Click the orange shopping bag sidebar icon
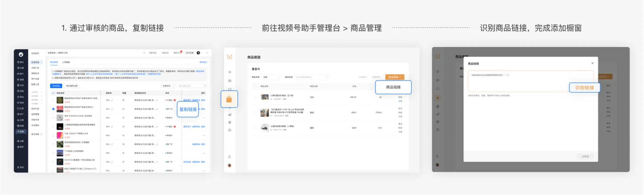Viewport: 644px width, 195px height. coord(229,99)
